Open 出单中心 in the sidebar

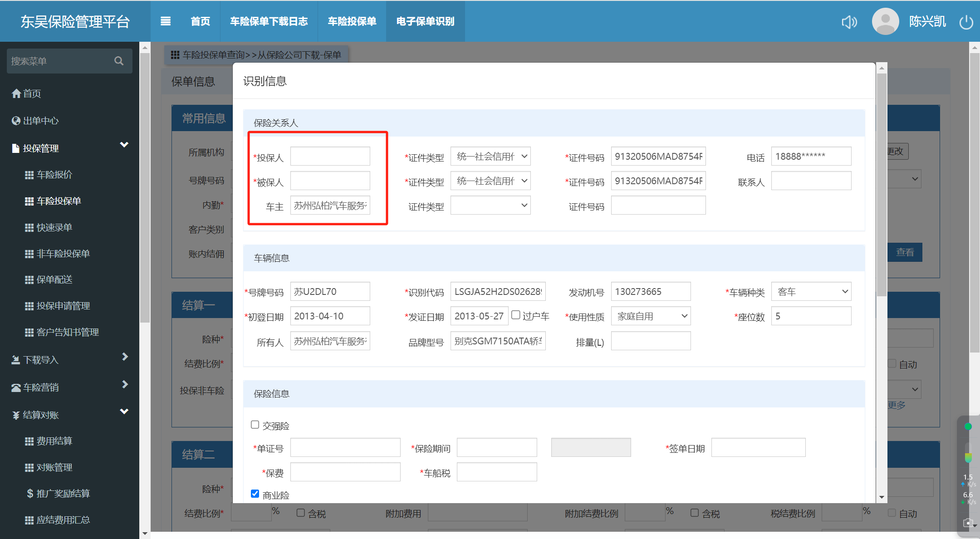pos(40,121)
